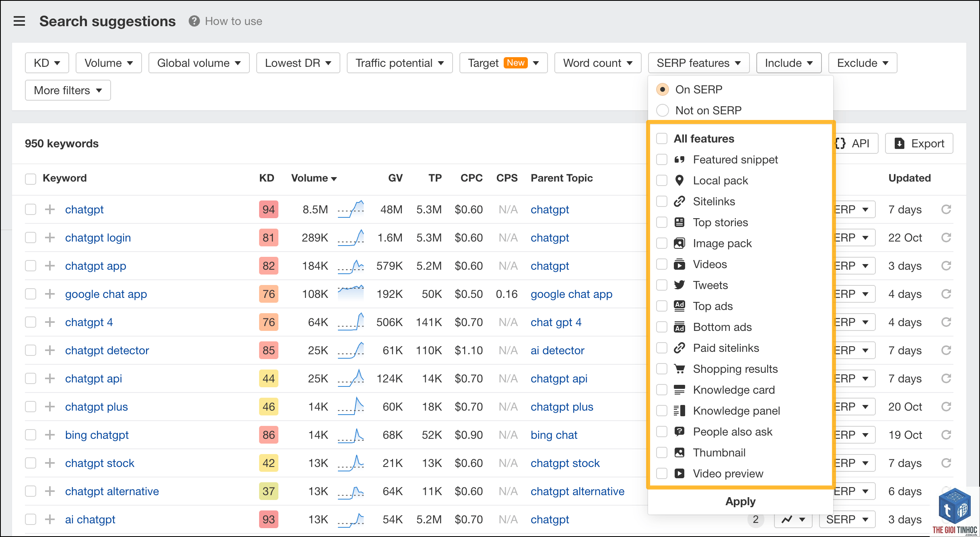Screen dimensions: 980x537
Task: Sort by the Updated column header
Action: click(x=909, y=178)
